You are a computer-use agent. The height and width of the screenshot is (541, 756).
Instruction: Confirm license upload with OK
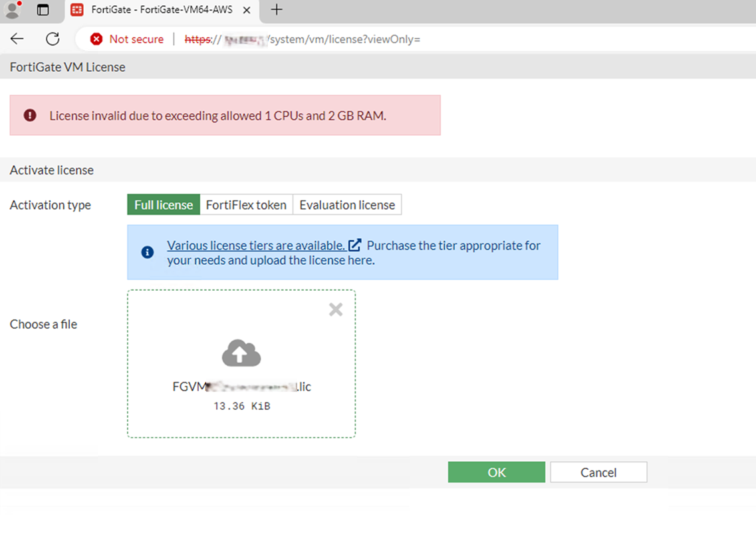tap(497, 472)
